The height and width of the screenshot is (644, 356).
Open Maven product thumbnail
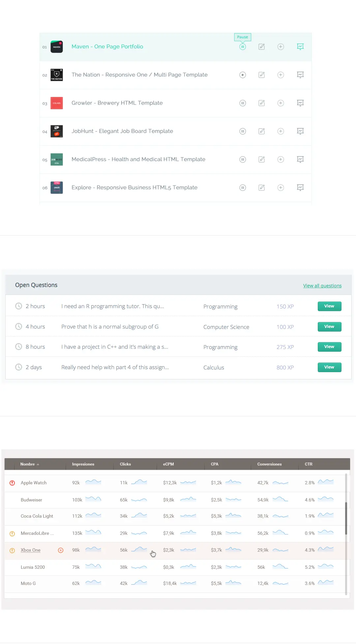pyautogui.click(x=57, y=47)
